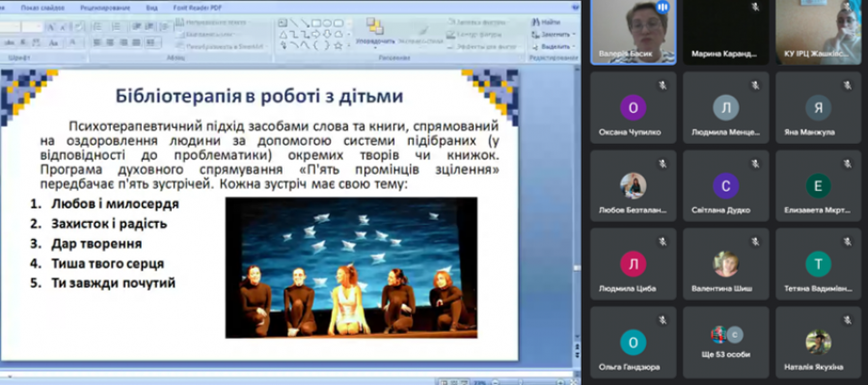Increase the list indent level

(x=149, y=27)
